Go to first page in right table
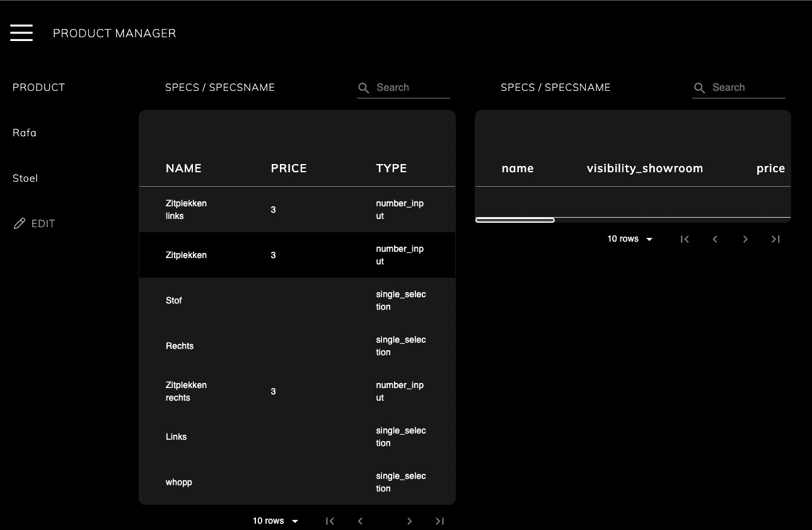The width and height of the screenshot is (812, 530). click(x=685, y=239)
